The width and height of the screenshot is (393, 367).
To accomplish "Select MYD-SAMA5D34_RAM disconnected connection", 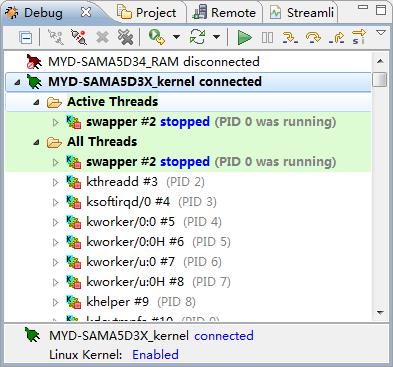I will [x=143, y=62].
